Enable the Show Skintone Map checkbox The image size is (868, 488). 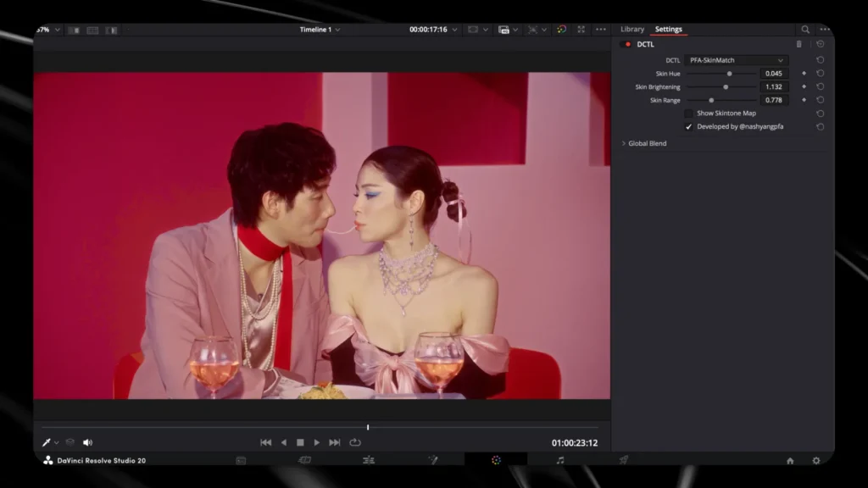tap(688, 114)
